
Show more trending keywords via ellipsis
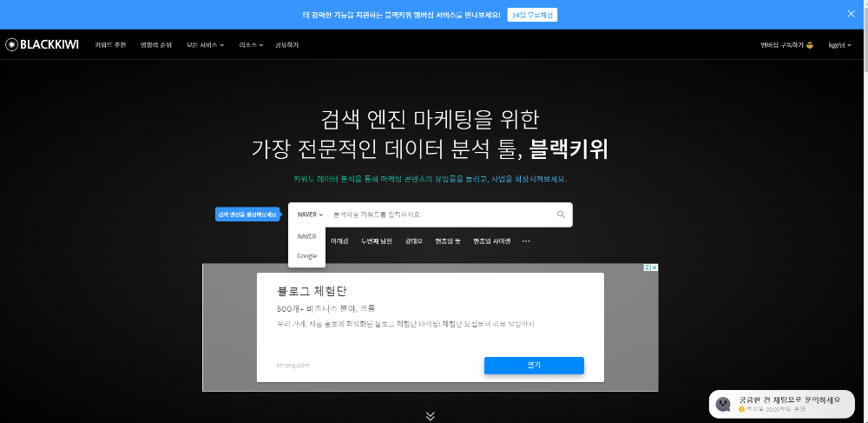click(x=526, y=241)
